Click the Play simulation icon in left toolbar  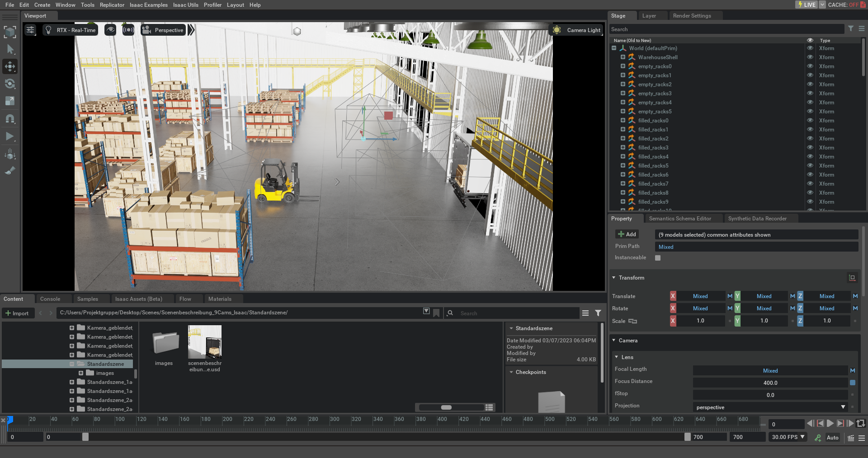[10, 136]
